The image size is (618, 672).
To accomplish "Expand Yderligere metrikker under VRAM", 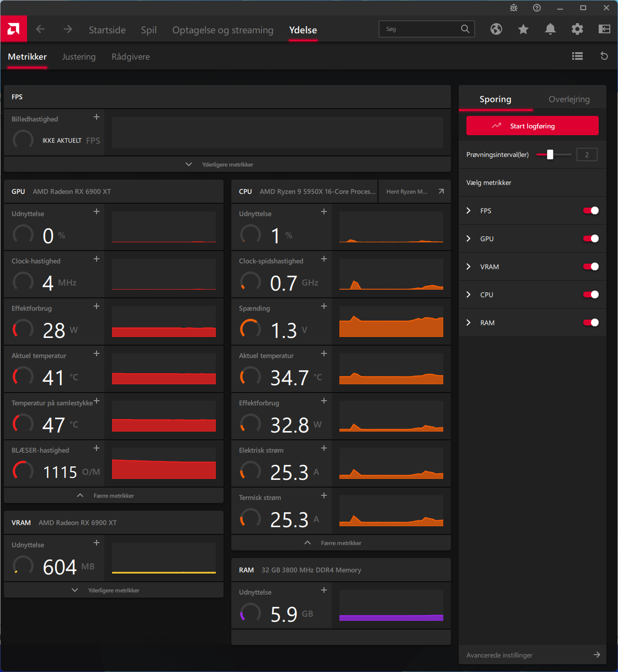I will 113,590.
